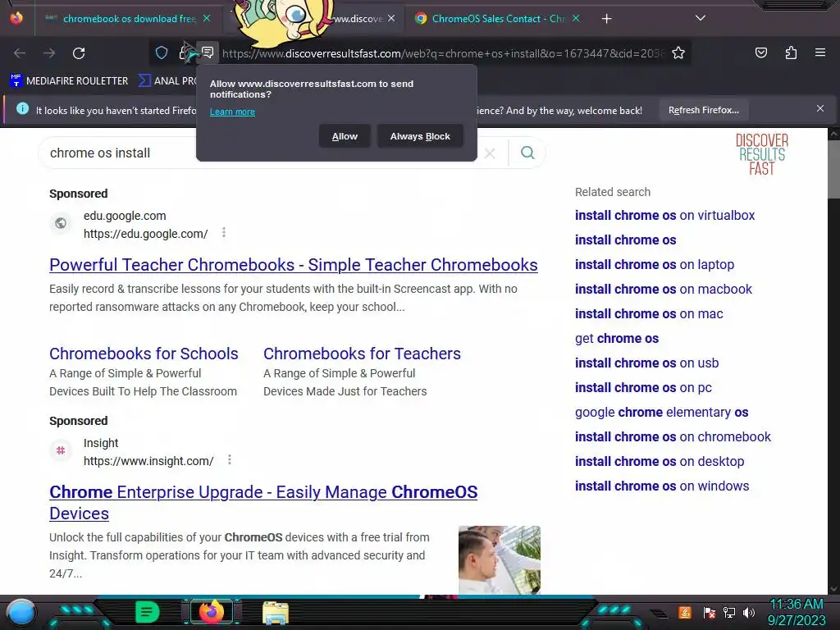Dismiss the Firefox info bar
This screenshot has height=630, width=840.
[x=820, y=108]
